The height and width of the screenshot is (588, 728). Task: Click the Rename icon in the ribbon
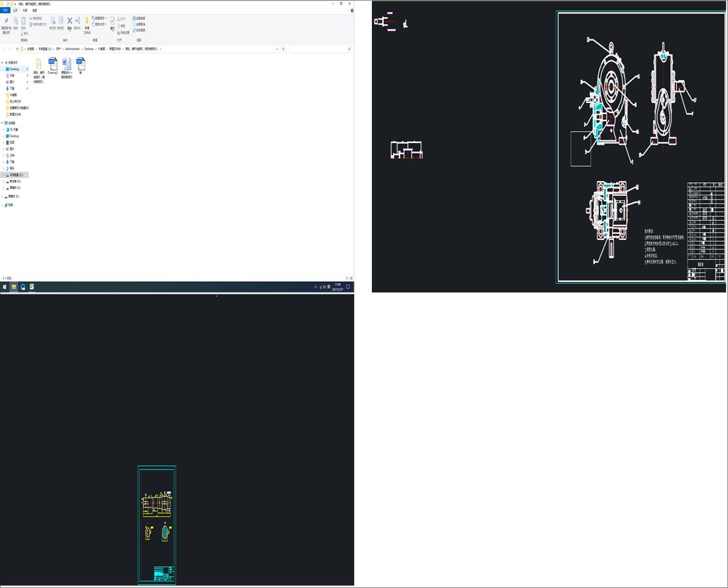tap(77, 21)
